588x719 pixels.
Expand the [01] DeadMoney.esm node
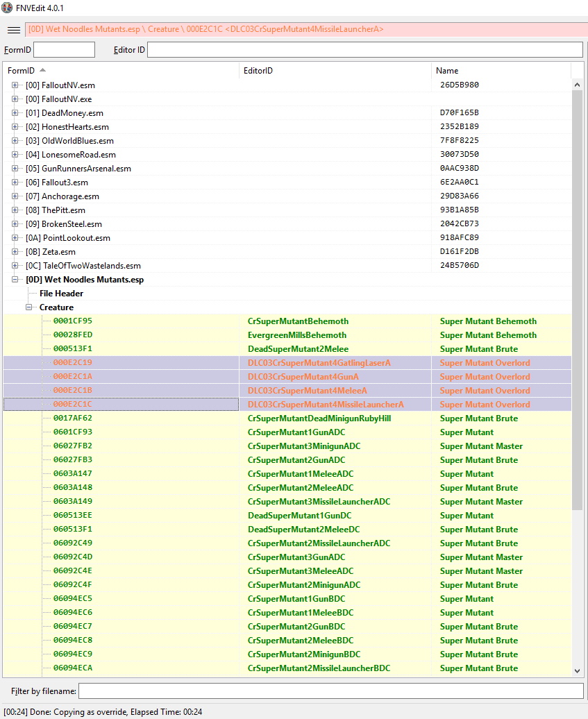(15, 113)
